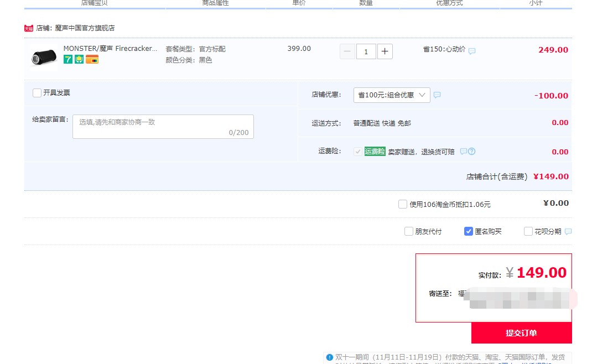
Task: Tick the 开具发票 invoice checkbox
Action: pos(37,93)
